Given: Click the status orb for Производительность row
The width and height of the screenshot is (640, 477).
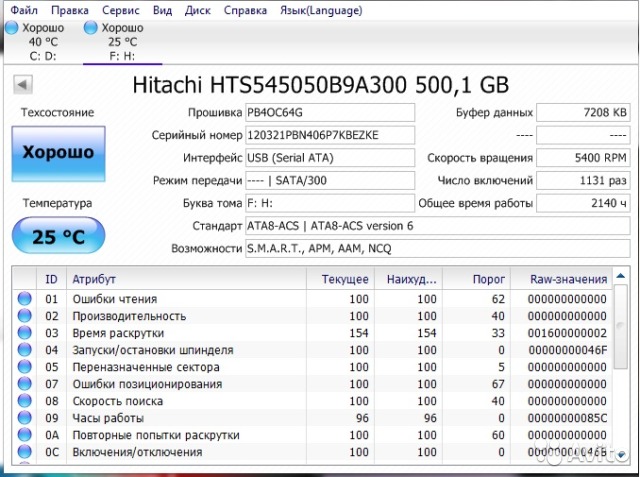Looking at the screenshot, I should (x=24, y=316).
